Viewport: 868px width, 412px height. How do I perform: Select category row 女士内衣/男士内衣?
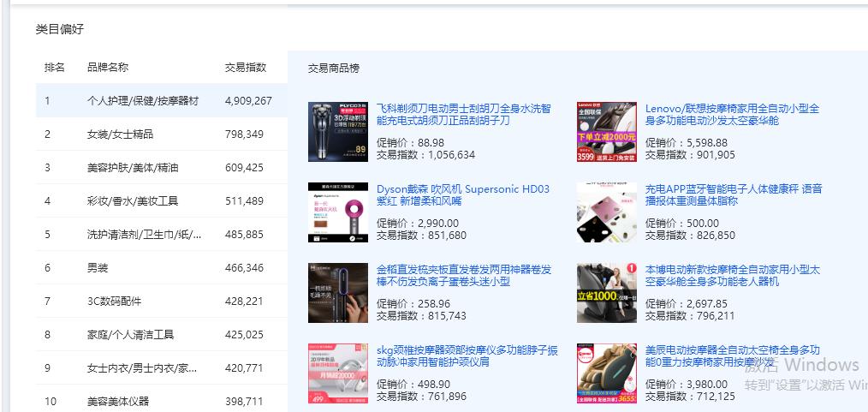point(162,367)
